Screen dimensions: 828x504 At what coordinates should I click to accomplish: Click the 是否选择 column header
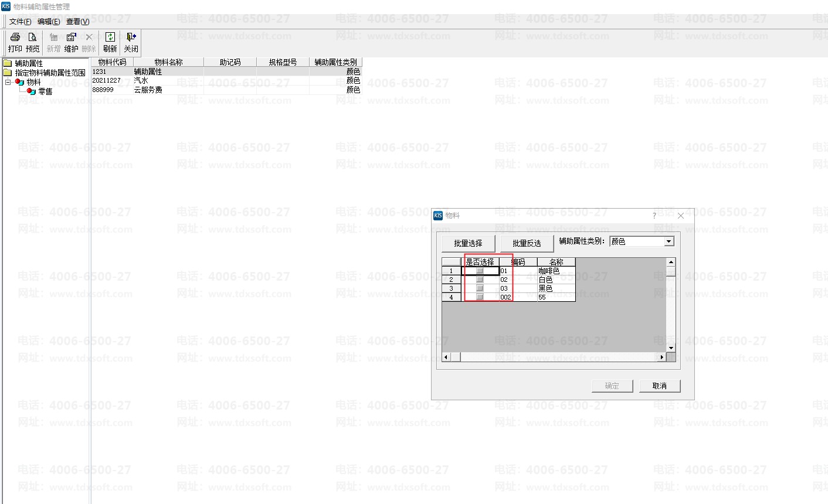[480, 262]
